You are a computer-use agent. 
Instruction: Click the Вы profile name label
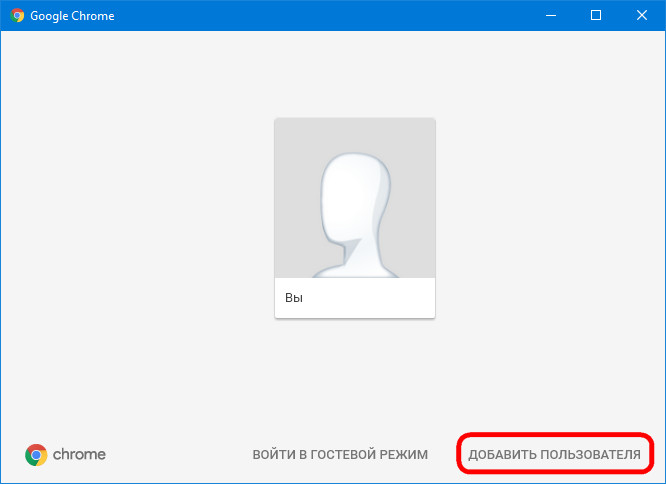tap(294, 298)
